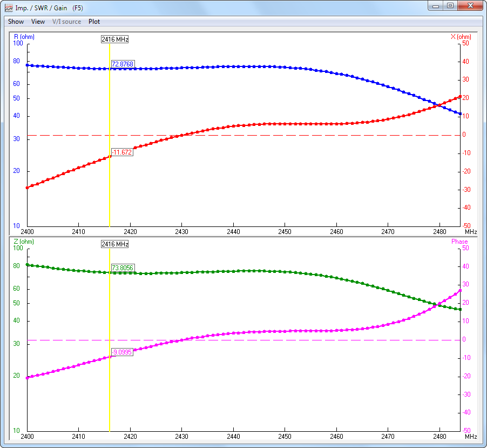Click the greyed V/I source menu
This screenshot has width=487, height=448.
point(66,22)
